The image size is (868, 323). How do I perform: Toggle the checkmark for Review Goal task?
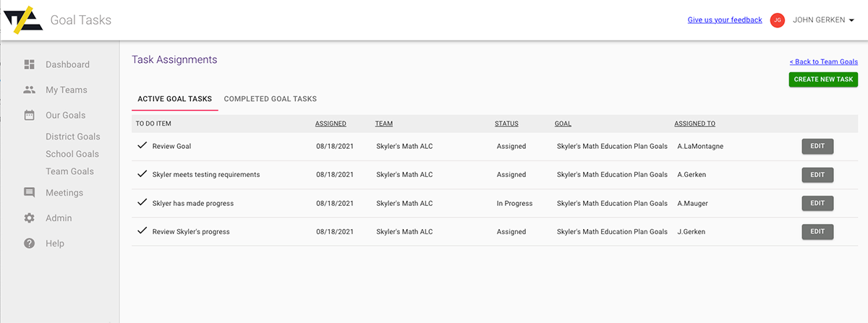point(142,146)
